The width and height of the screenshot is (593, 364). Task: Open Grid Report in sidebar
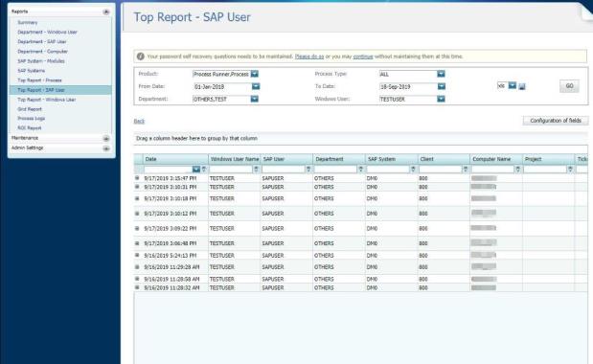coord(30,109)
